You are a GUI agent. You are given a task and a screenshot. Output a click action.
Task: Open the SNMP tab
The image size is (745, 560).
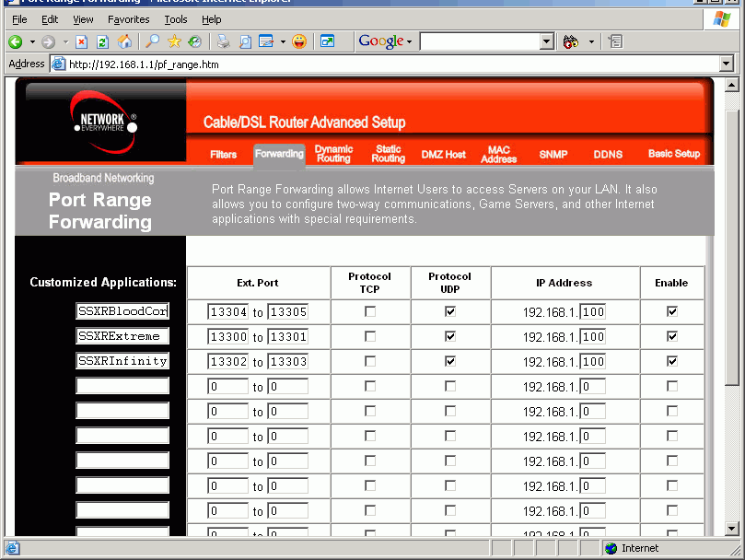coord(553,155)
